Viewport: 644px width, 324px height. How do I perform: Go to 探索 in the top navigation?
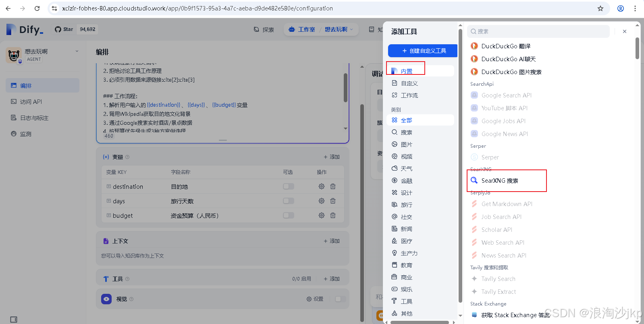pyautogui.click(x=264, y=29)
